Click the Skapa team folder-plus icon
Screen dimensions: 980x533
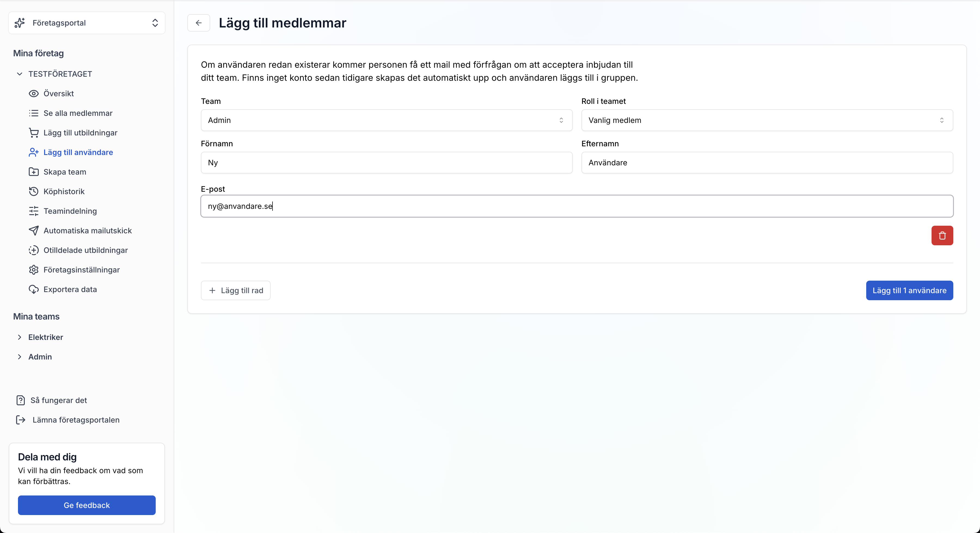(x=33, y=172)
